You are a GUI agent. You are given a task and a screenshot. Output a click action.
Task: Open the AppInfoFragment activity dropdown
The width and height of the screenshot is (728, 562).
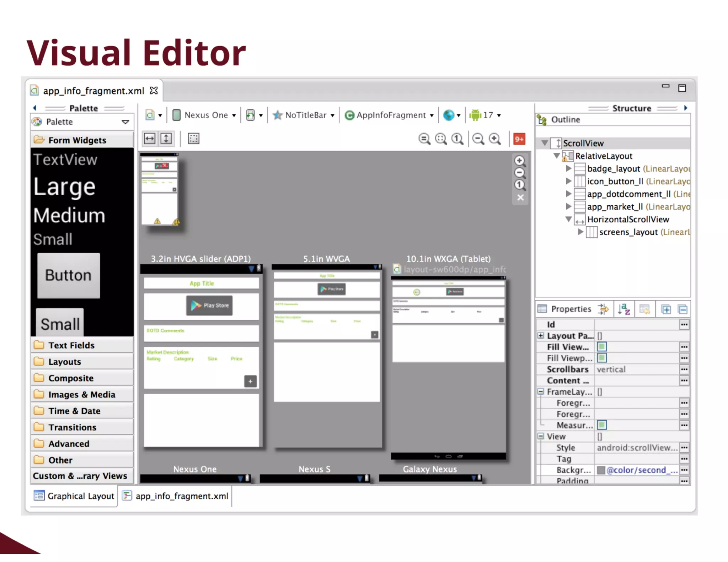[389, 115]
